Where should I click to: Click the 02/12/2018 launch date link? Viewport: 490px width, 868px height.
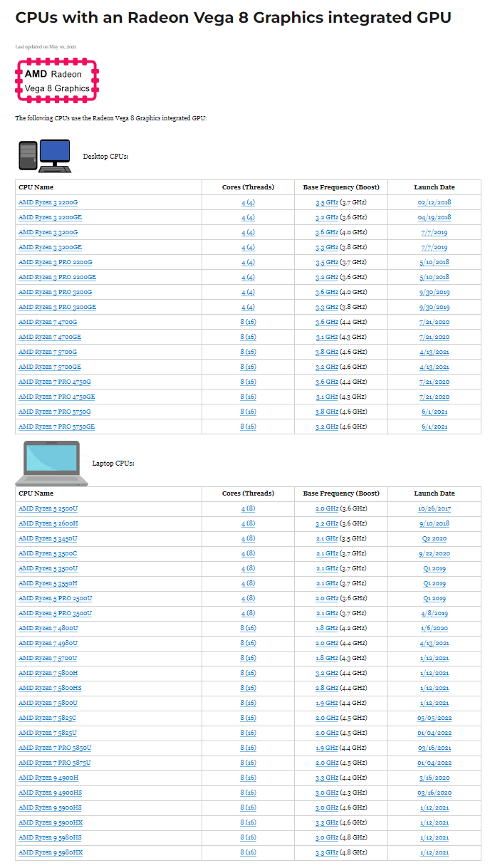[x=434, y=203]
